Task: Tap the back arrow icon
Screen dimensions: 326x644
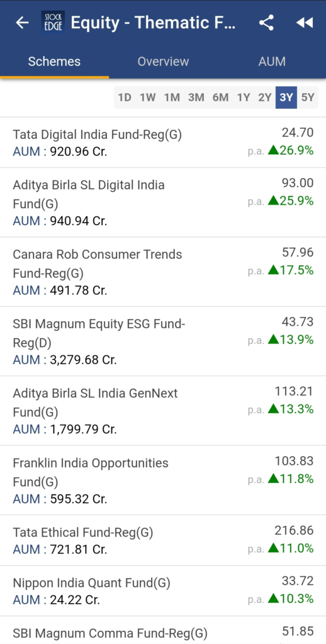Action: click(x=22, y=23)
